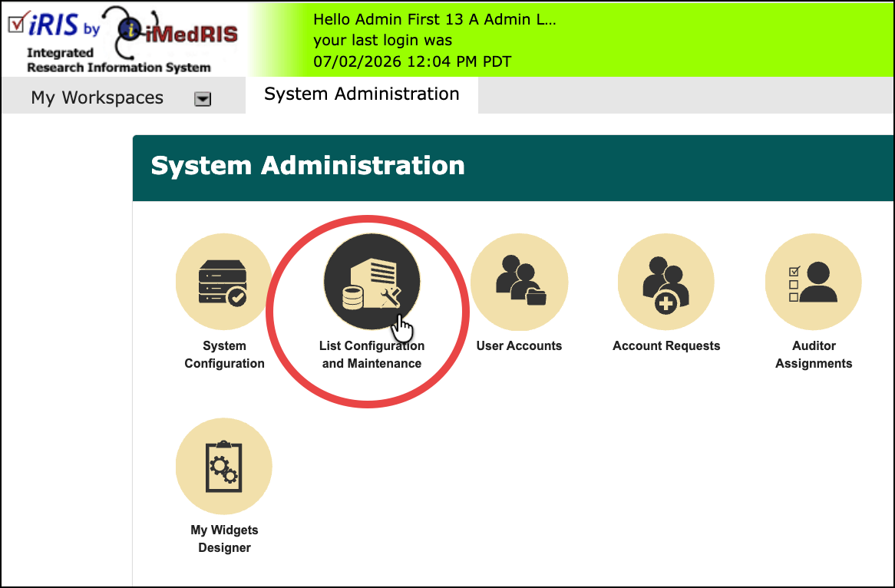
Task: Switch to the System Administration tab
Action: 362,94
